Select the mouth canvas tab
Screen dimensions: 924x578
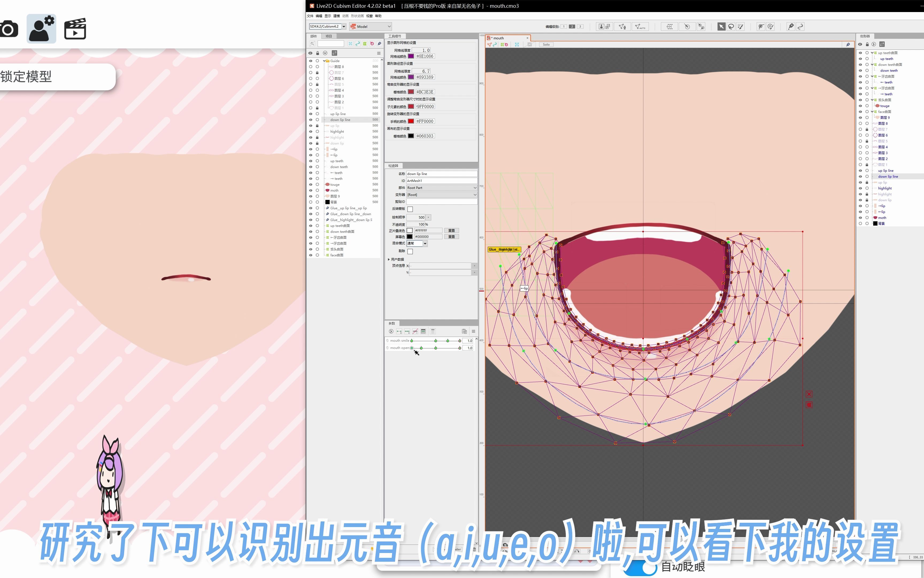click(508, 38)
